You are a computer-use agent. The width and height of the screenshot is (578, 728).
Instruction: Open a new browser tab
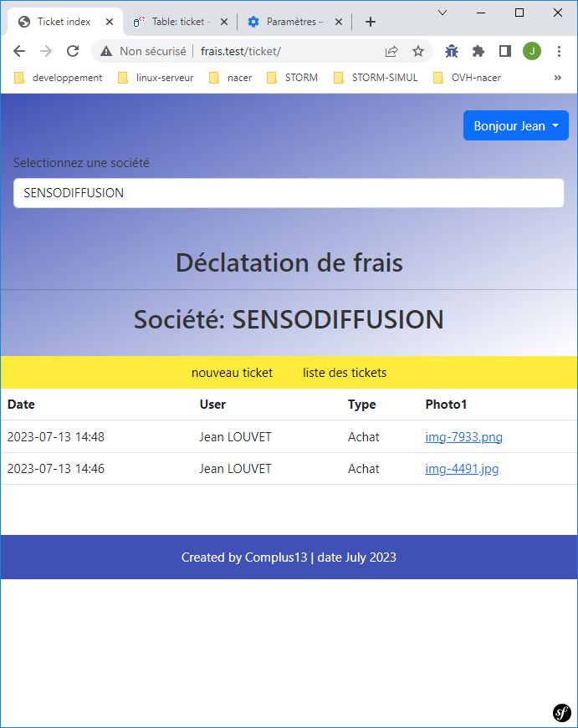[x=371, y=22]
